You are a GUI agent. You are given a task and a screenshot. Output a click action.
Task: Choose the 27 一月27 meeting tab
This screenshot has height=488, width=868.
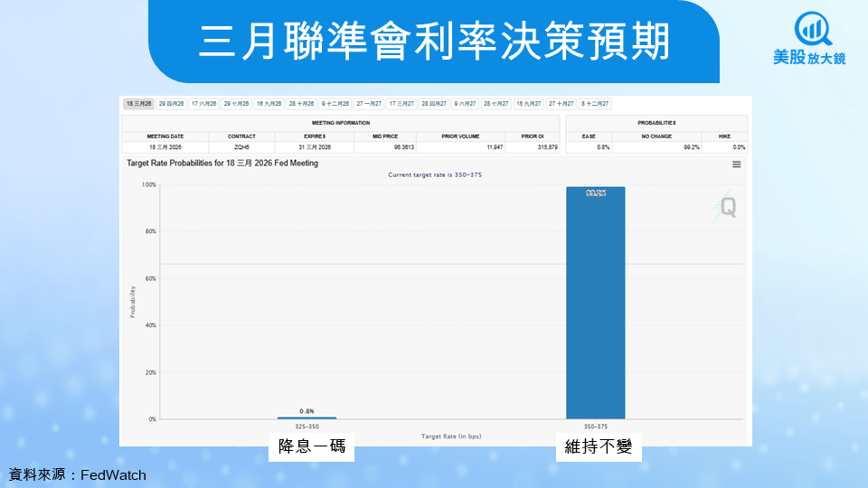(369, 104)
